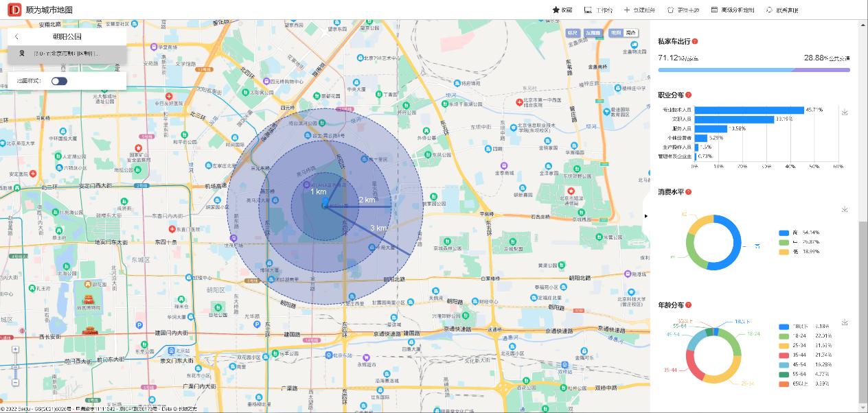Click the 创建任务 button
This screenshot has width=868, height=413.
tap(639, 10)
